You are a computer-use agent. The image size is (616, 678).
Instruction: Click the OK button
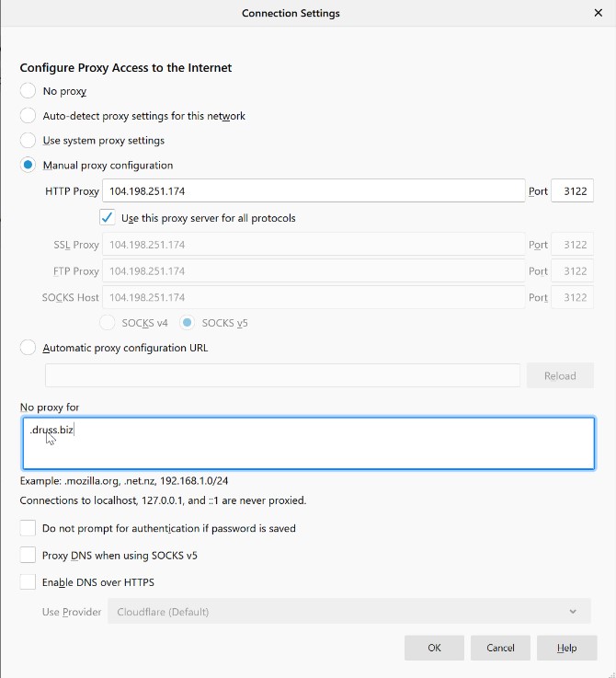(434, 648)
